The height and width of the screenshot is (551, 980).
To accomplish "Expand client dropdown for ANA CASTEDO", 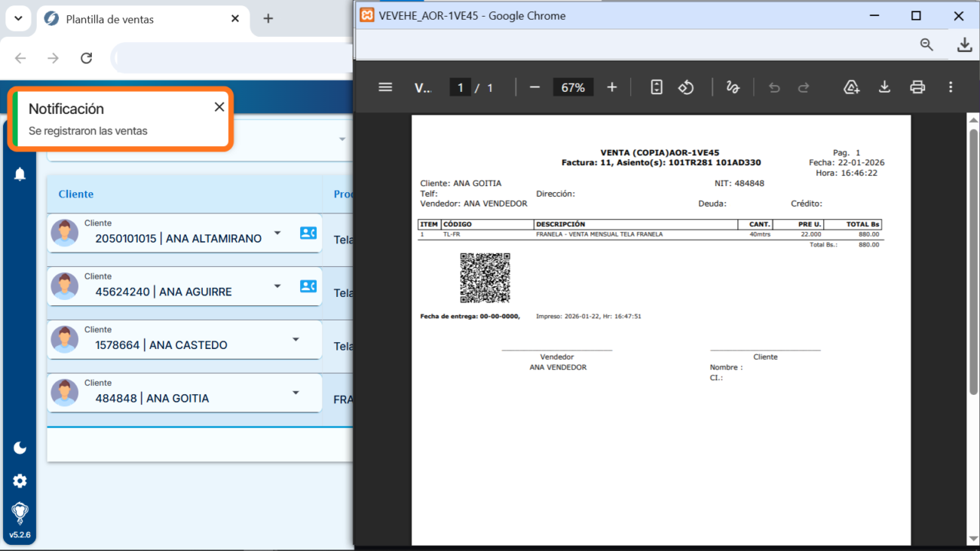I will click(296, 339).
